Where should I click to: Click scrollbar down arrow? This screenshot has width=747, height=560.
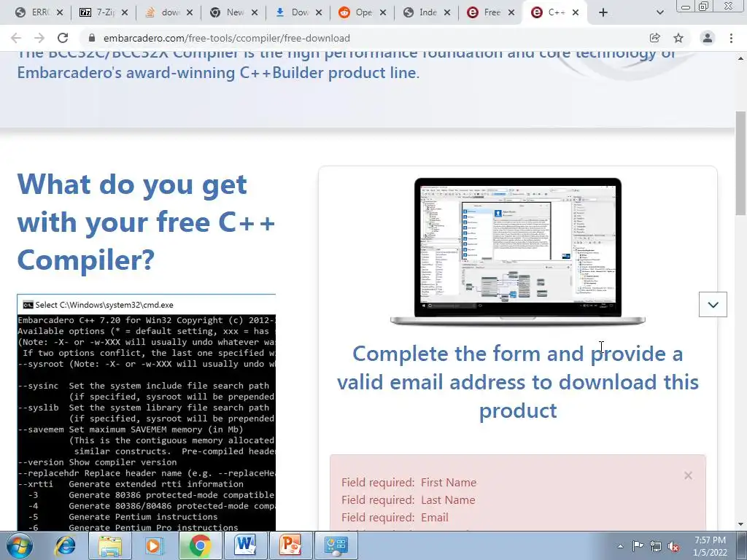click(740, 524)
